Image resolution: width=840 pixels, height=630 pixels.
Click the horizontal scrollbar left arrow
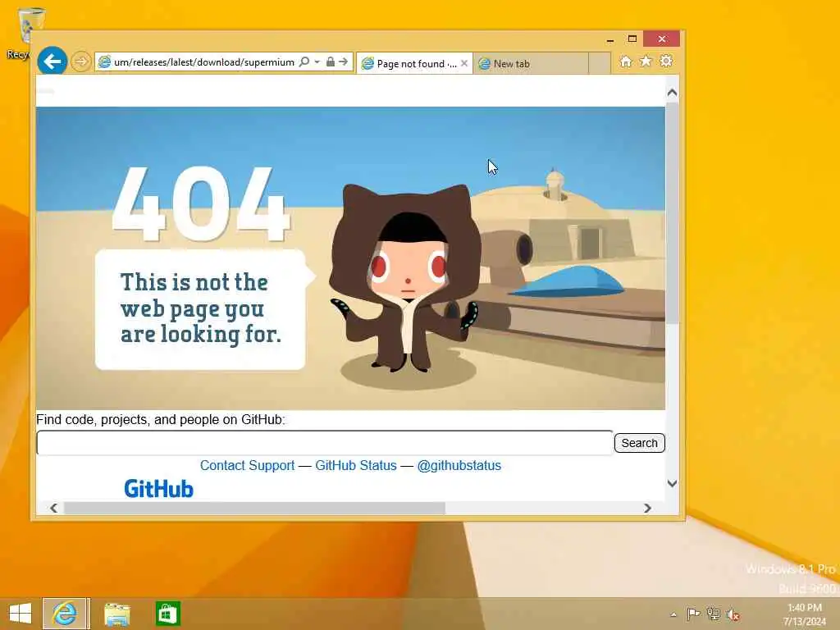coord(53,508)
